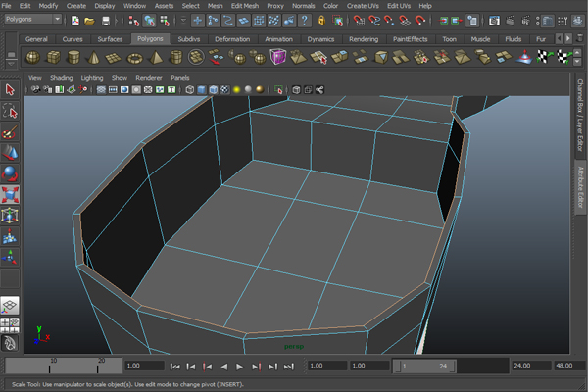
Task: Go to end of playback range
Action: (x=289, y=367)
